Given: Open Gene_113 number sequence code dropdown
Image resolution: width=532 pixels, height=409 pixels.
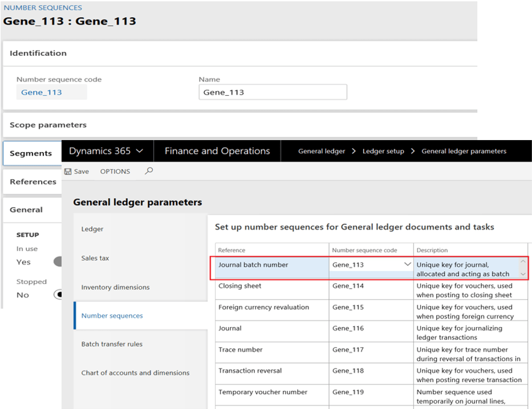Looking at the screenshot, I should [407, 265].
